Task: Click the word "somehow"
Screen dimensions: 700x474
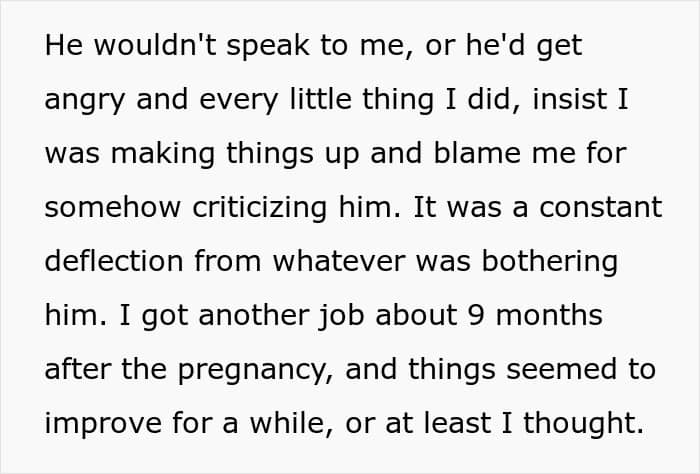Action: (x=112, y=208)
